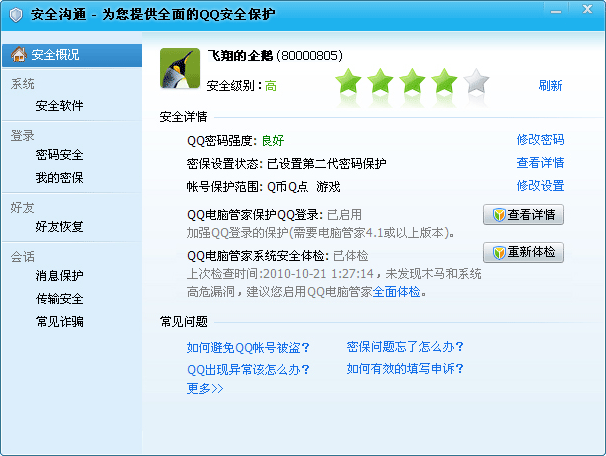The width and height of the screenshot is (606, 456).
Task: Click the 飞翔的企鹅 nickname text
Action: pyautogui.click(x=240, y=56)
